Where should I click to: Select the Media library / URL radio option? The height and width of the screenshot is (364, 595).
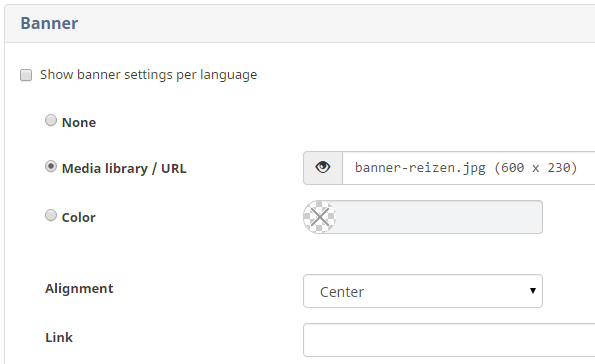click(51, 167)
